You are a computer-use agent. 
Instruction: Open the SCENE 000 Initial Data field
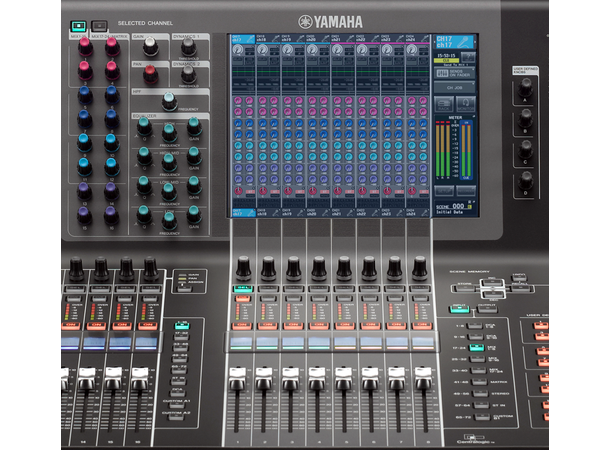[454, 209]
